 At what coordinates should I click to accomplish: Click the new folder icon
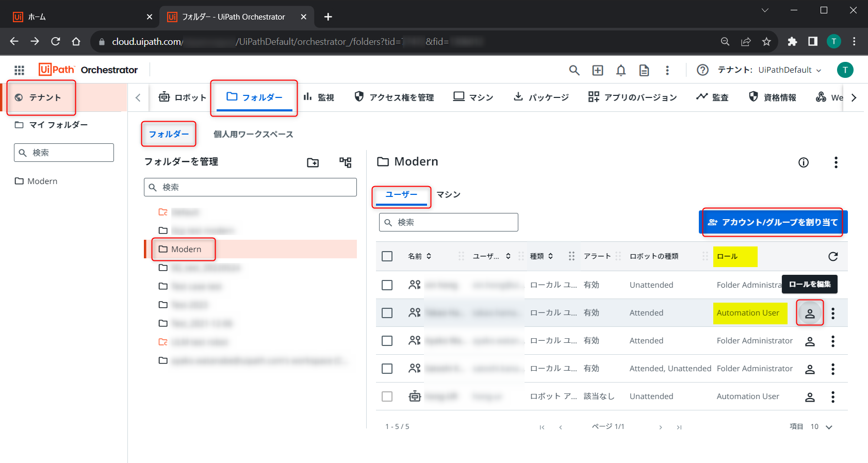(x=313, y=162)
